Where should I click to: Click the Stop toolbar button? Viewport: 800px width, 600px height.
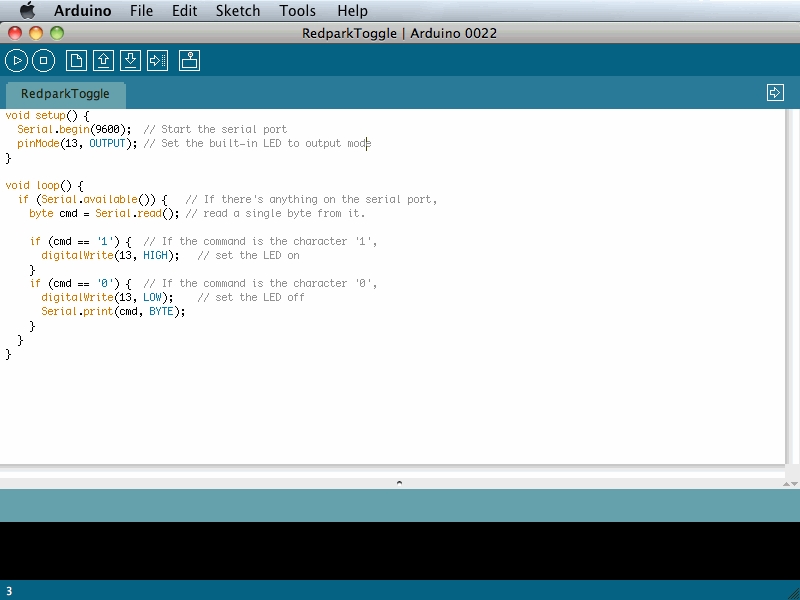click(43, 61)
